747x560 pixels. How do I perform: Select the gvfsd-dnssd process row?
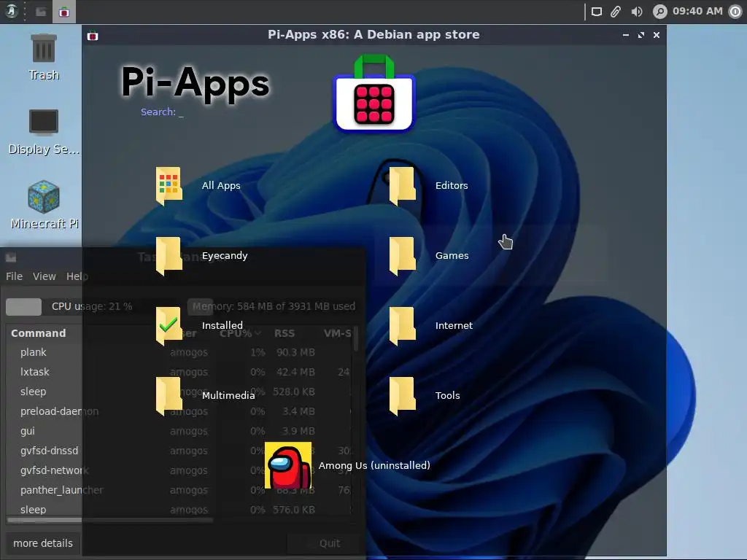(180, 451)
